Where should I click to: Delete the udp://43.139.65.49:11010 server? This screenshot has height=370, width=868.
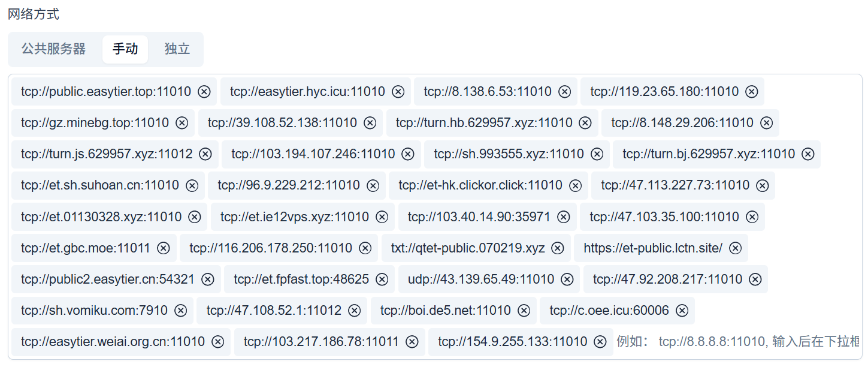(x=567, y=279)
